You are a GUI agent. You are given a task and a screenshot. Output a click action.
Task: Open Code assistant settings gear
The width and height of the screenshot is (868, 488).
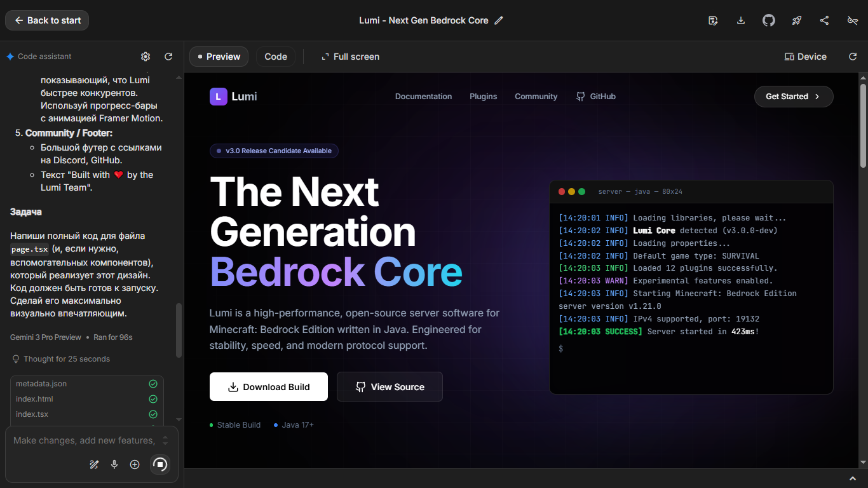[x=146, y=57]
